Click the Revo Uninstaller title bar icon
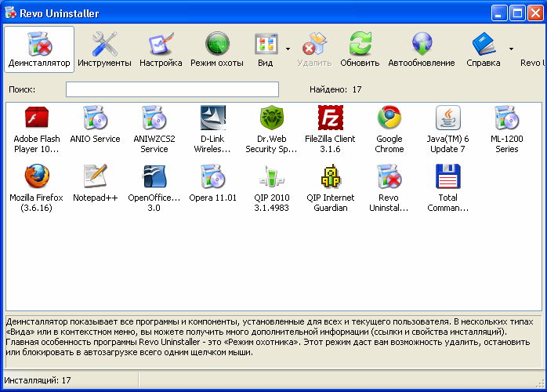This screenshot has width=547, height=392. 10,13
